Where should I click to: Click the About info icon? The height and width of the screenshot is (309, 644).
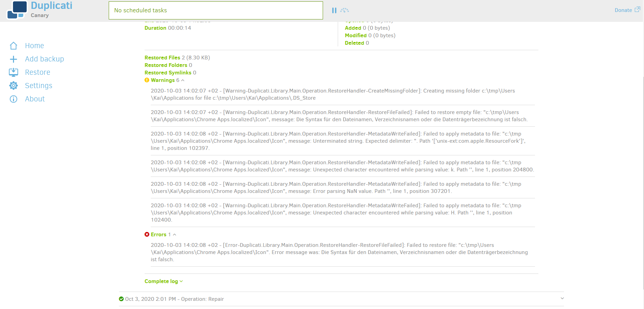pos(13,99)
